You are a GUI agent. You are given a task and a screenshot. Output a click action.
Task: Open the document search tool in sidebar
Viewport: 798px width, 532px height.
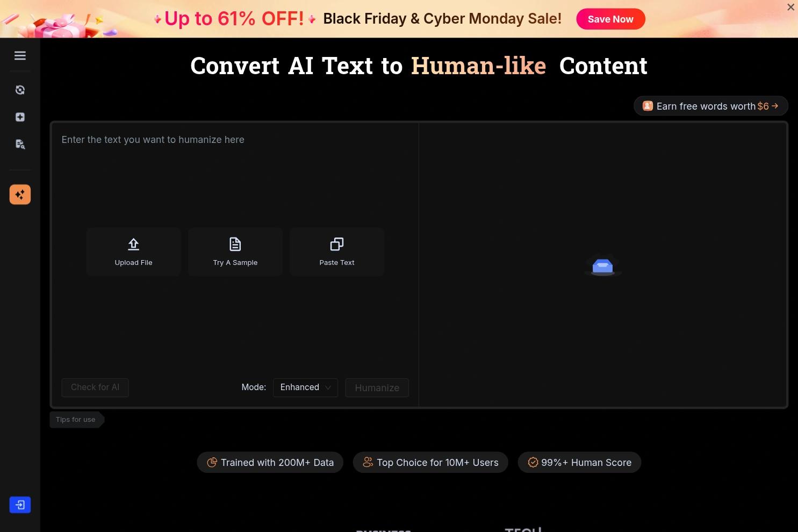coord(20,144)
